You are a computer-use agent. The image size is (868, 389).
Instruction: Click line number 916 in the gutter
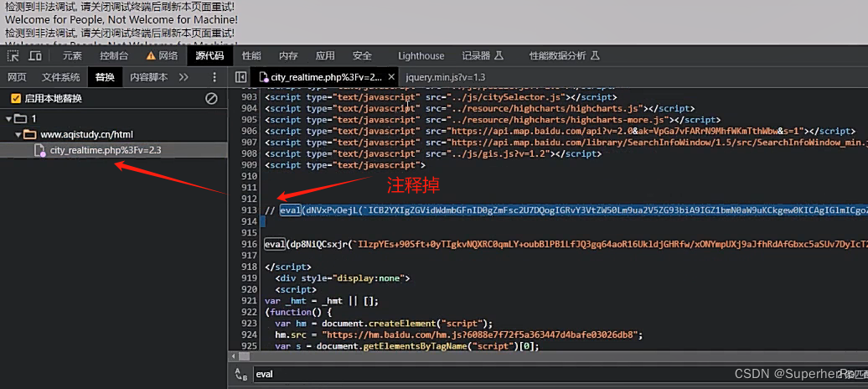click(250, 244)
